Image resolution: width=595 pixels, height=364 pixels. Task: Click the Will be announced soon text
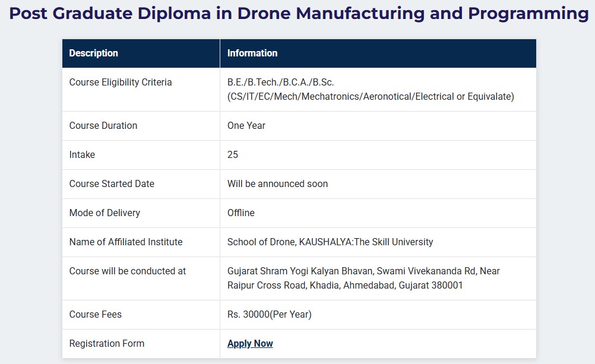coord(277,183)
